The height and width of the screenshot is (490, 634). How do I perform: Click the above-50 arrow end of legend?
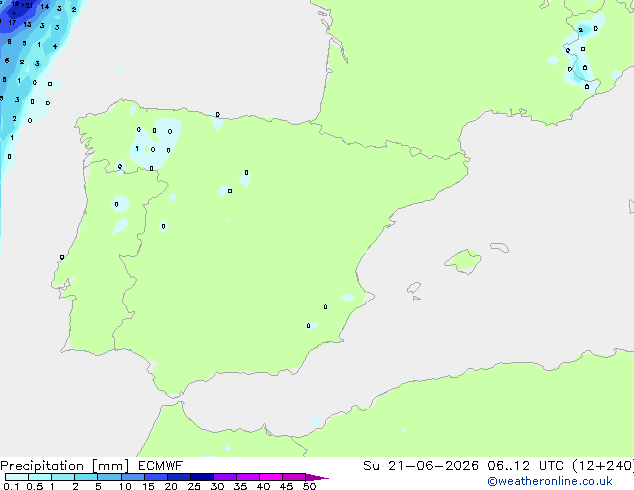tap(317, 477)
